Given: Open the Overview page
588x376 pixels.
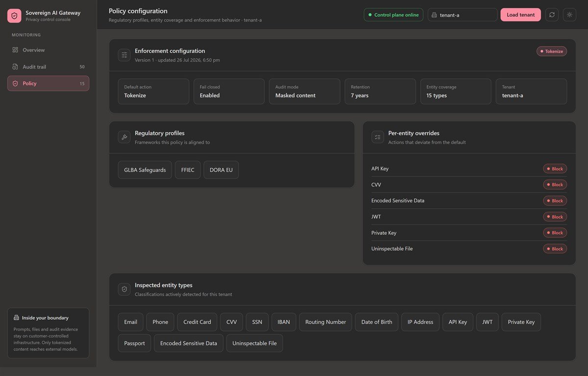Looking at the screenshot, I should pyautogui.click(x=48, y=50).
